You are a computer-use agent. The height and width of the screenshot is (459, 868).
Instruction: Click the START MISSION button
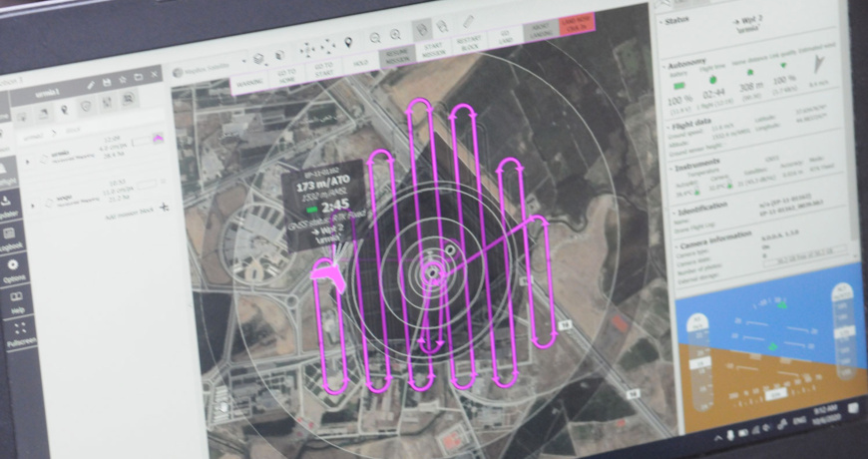(x=432, y=49)
